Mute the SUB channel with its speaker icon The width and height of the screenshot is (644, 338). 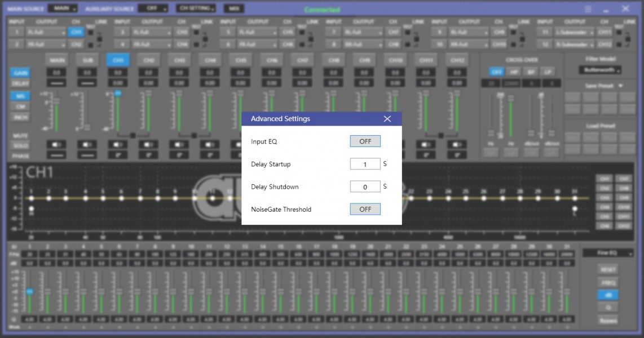pyautogui.click(x=87, y=144)
